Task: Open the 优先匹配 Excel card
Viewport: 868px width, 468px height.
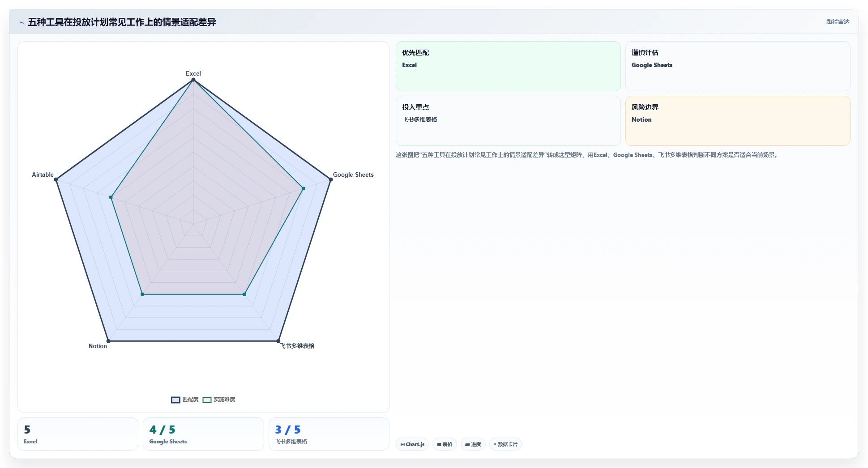Action: pos(508,66)
